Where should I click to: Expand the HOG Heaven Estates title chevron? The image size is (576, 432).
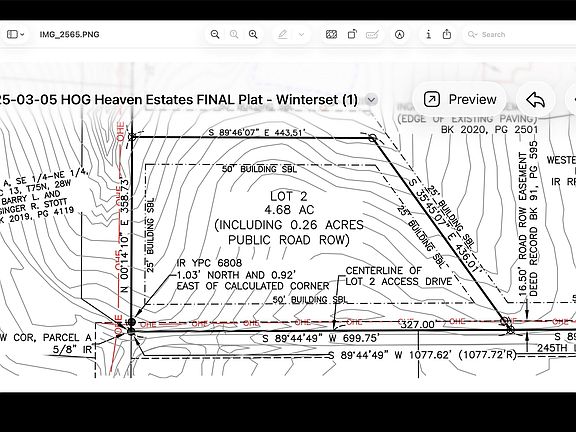click(371, 100)
